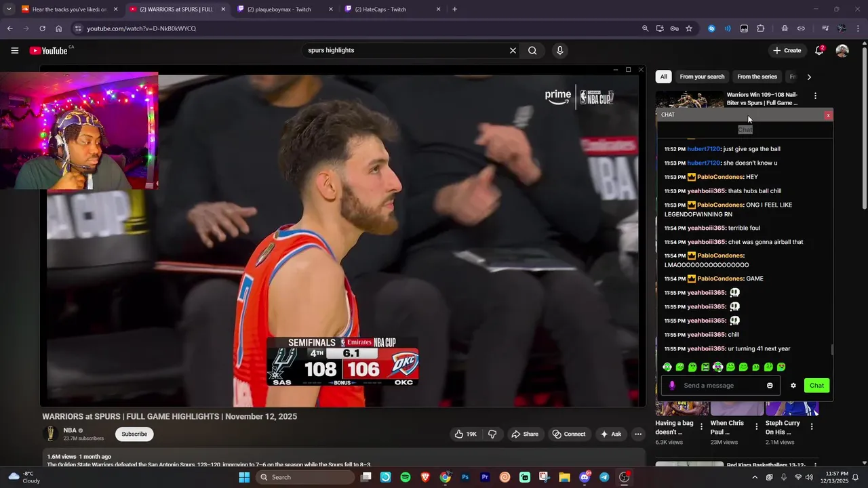The height and width of the screenshot is (488, 868).
Task: Close the CHAT overlay with the red x
Action: pyautogui.click(x=828, y=115)
